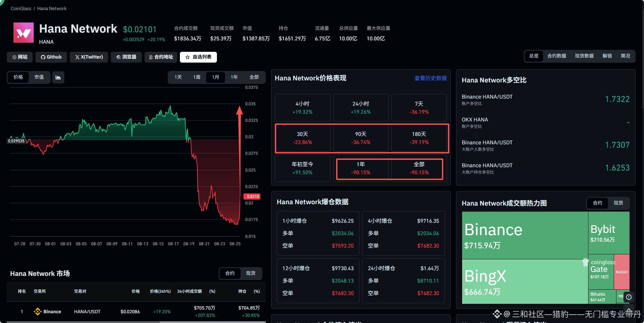Click the Gate heatmap block

tap(601, 272)
